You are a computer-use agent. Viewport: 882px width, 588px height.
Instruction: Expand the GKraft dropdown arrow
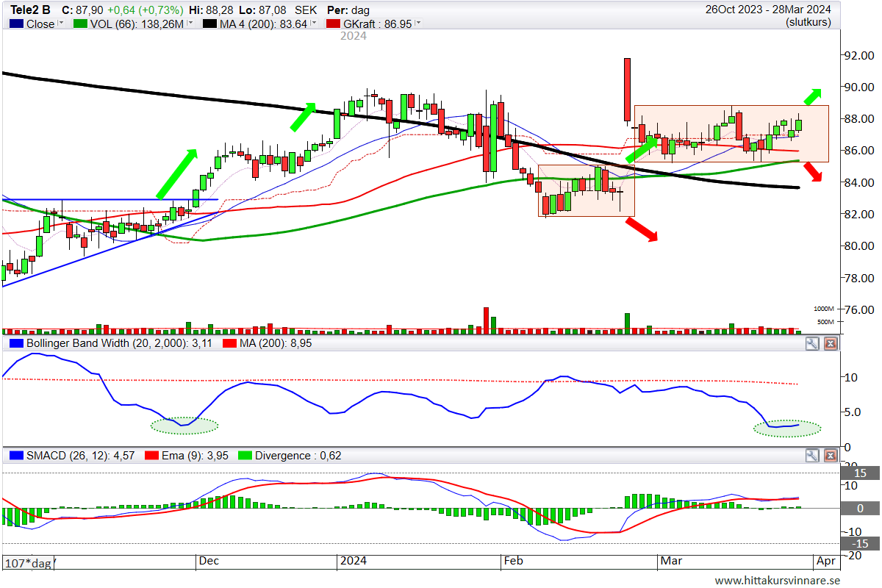click(x=418, y=24)
